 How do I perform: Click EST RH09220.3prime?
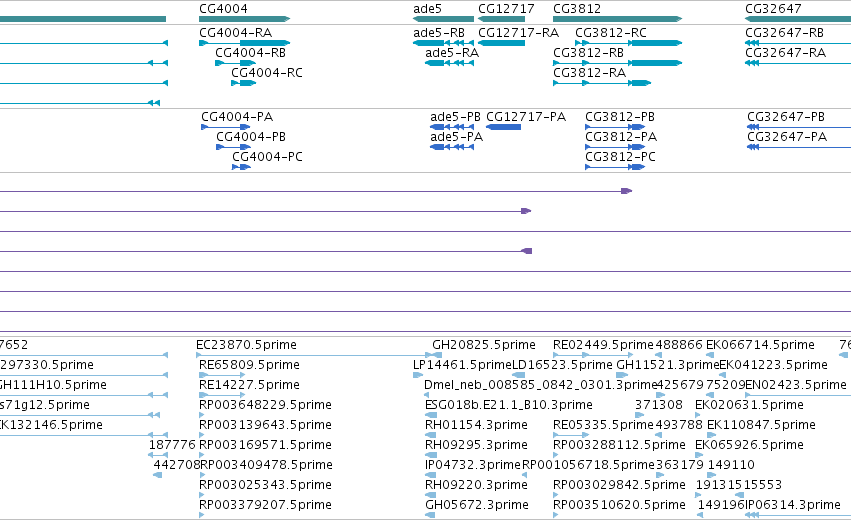(x=476, y=485)
